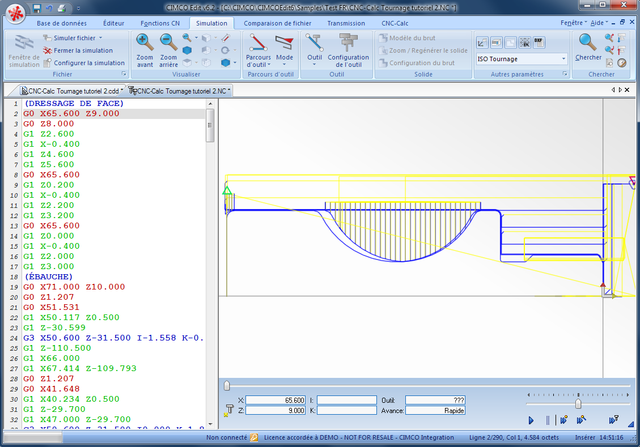The height and width of the screenshot is (447, 640).
Task: Open the Mode dropdown arrow
Action: (x=284, y=64)
